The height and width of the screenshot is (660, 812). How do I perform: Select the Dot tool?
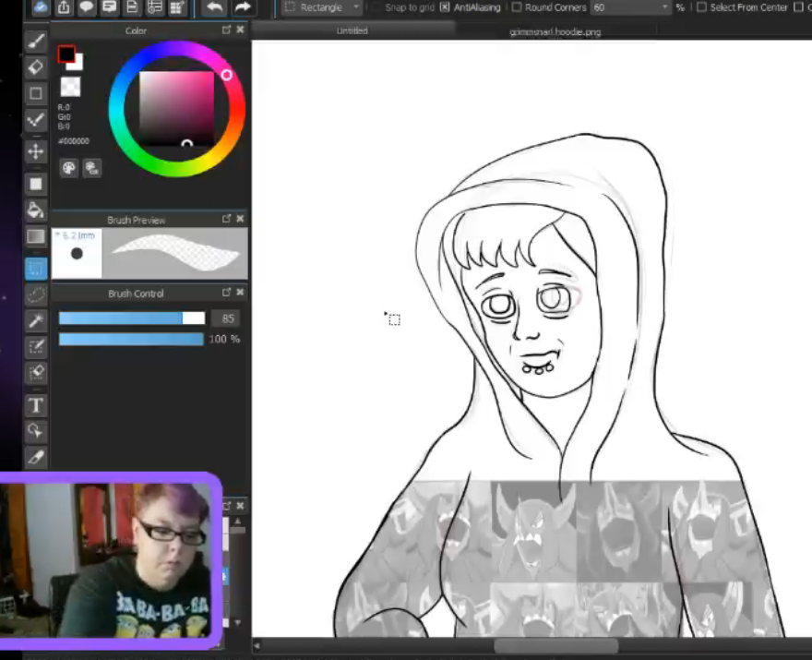point(36,120)
